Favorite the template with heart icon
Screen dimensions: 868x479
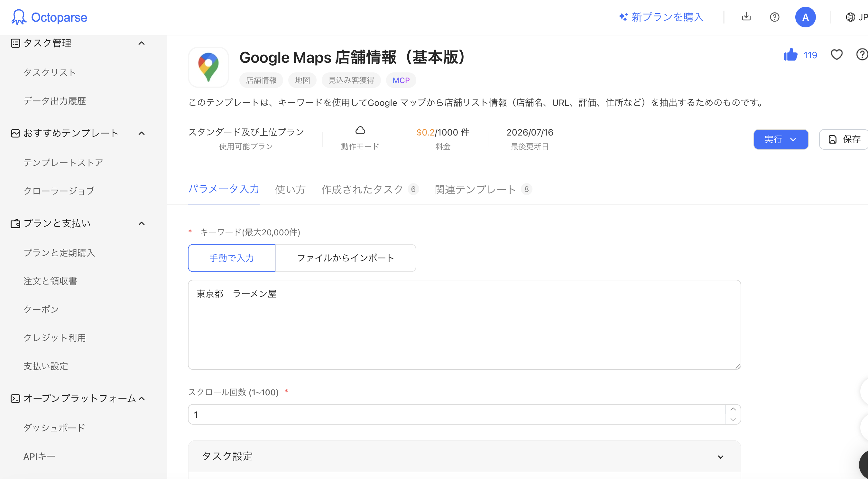click(836, 55)
